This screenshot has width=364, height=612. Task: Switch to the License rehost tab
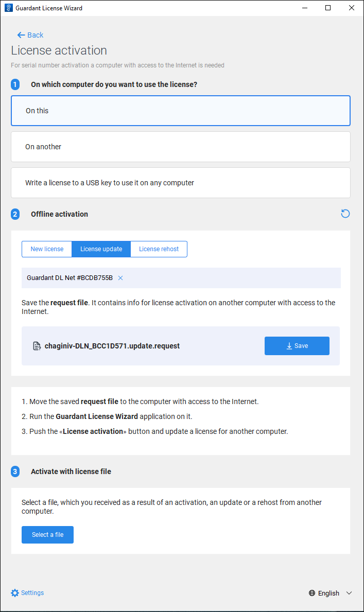tap(159, 249)
